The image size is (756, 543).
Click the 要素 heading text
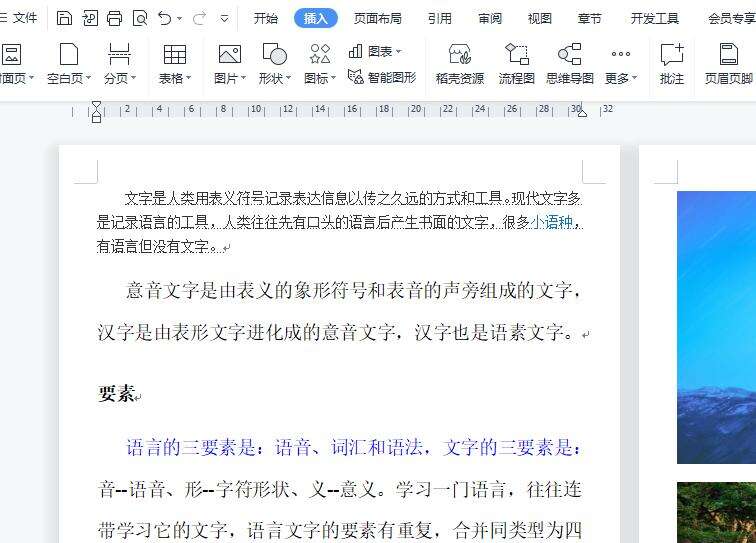tap(116, 394)
